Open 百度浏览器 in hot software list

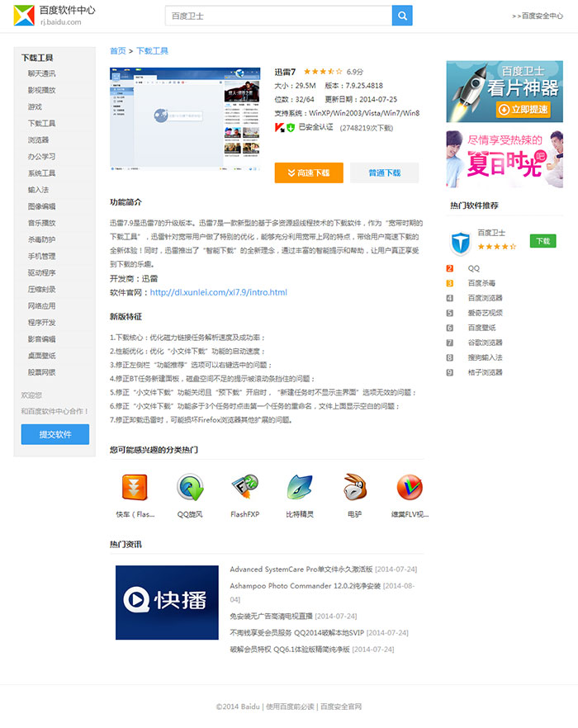485,298
